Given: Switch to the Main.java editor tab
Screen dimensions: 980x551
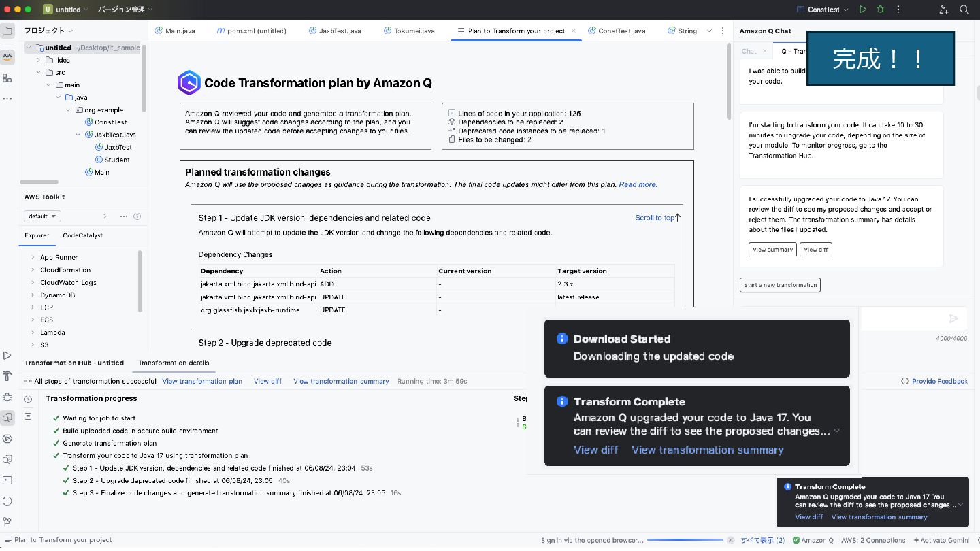Looking at the screenshot, I should 175,31.
